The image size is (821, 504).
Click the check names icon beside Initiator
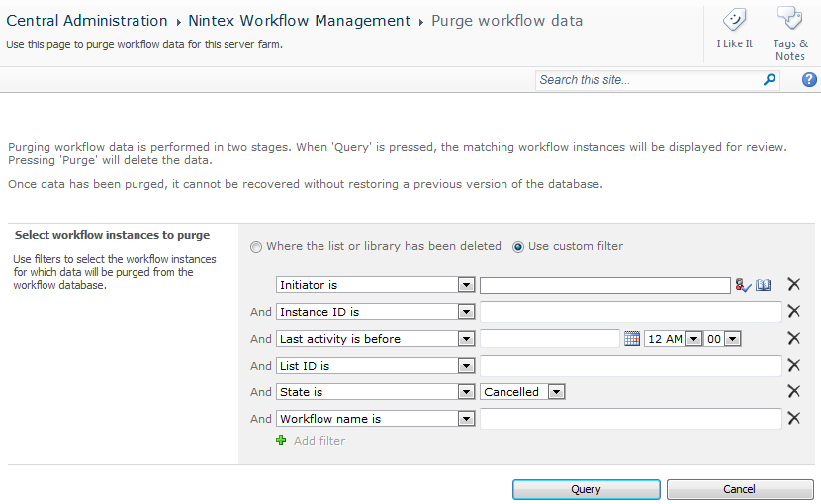[x=743, y=285]
